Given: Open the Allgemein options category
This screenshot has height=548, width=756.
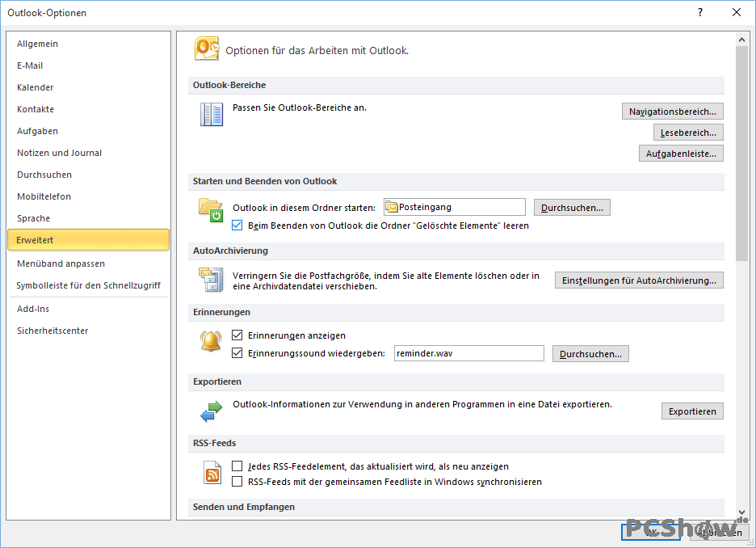Looking at the screenshot, I should [x=89, y=44].
